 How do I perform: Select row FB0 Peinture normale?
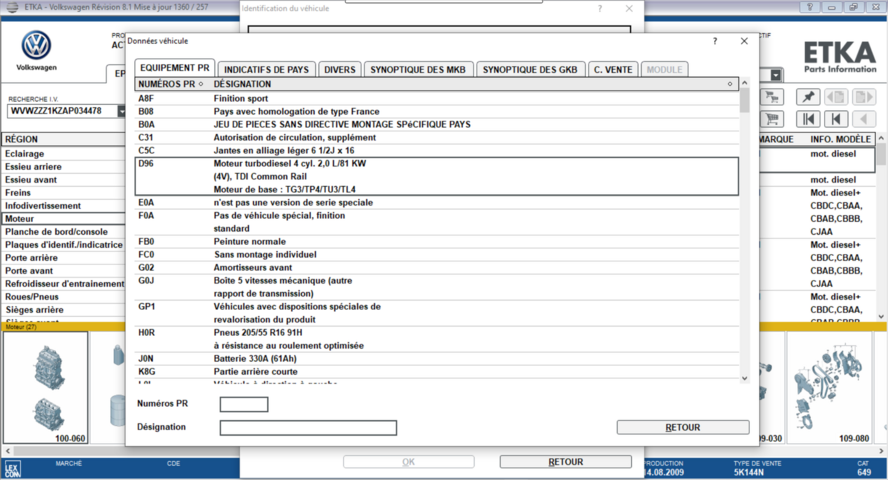coord(437,242)
